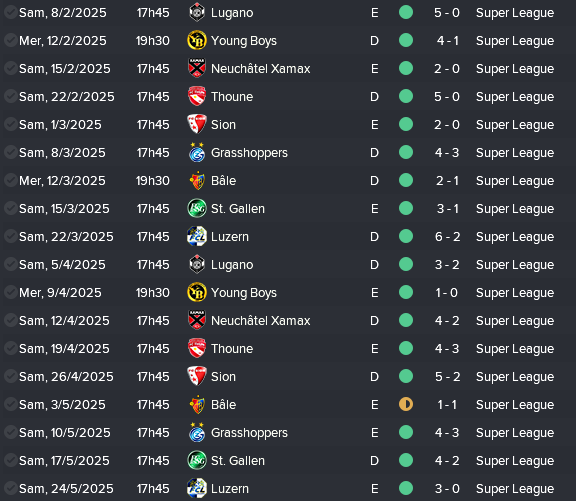Toggle the check mark beside Sam, 5/4/2025
The image size is (576, 501).
point(10,264)
